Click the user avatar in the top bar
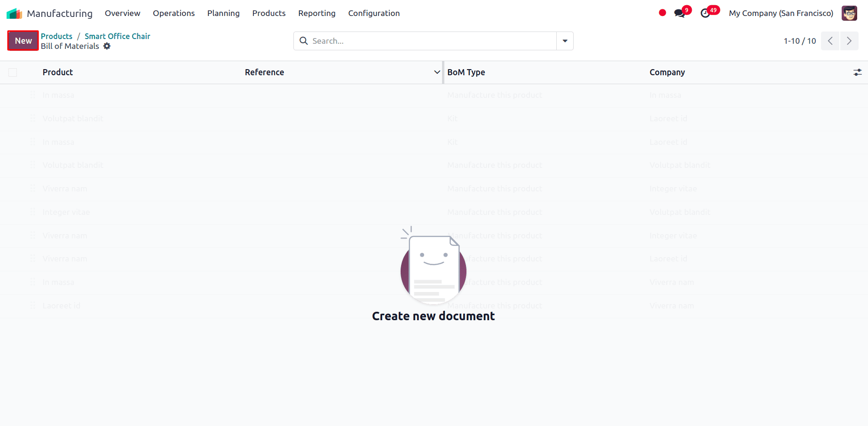This screenshot has width=868, height=426. pyautogui.click(x=849, y=13)
